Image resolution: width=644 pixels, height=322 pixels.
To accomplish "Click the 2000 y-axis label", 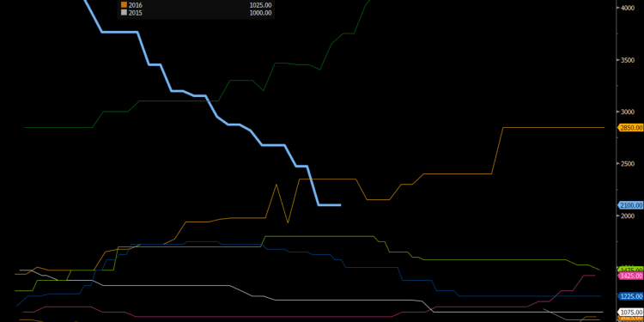I will (x=627, y=216).
